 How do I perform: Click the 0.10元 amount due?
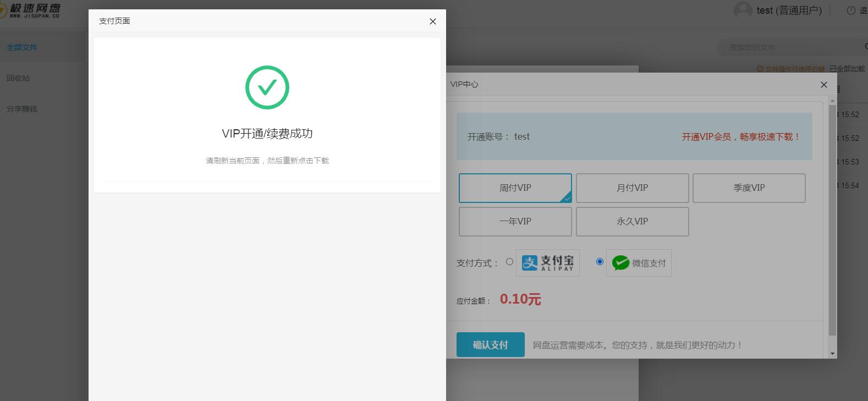point(520,299)
